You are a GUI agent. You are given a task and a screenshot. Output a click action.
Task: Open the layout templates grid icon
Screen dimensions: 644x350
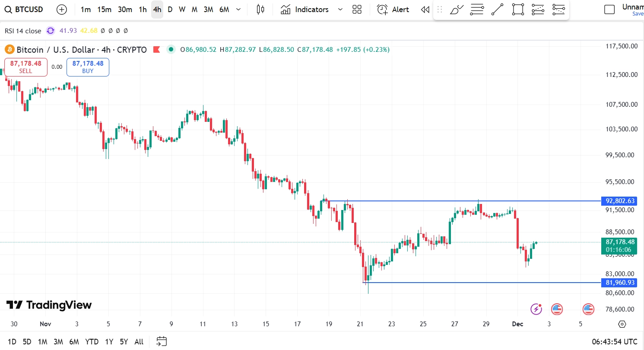click(x=357, y=10)
